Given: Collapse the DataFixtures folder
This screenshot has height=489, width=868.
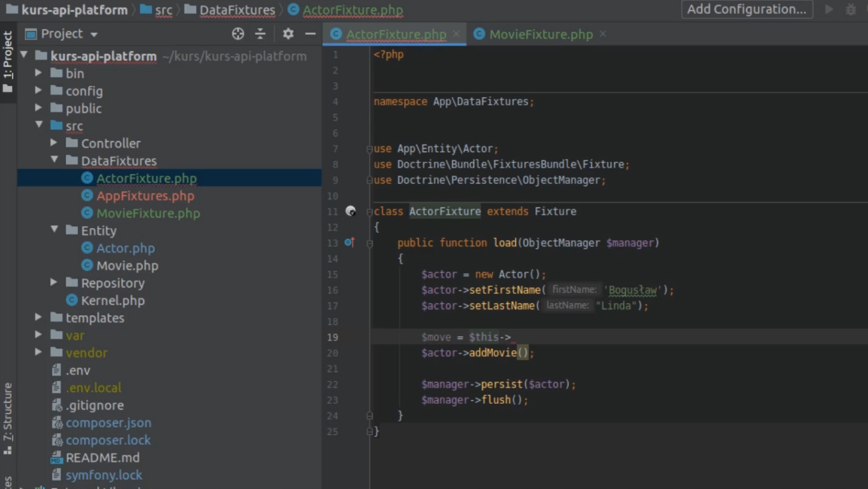Looking at the screenshot, I should (54, 161).
